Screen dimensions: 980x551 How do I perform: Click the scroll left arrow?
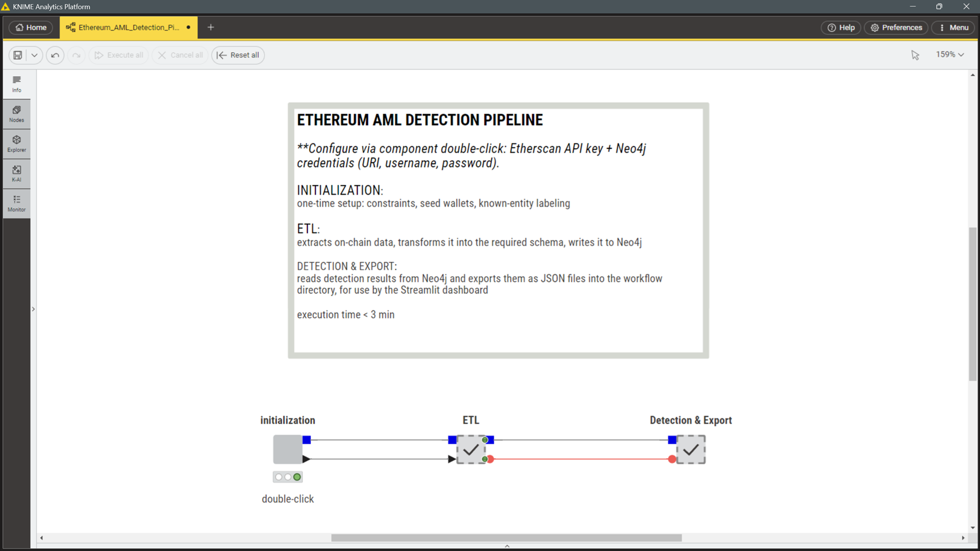tap(41, 538)
